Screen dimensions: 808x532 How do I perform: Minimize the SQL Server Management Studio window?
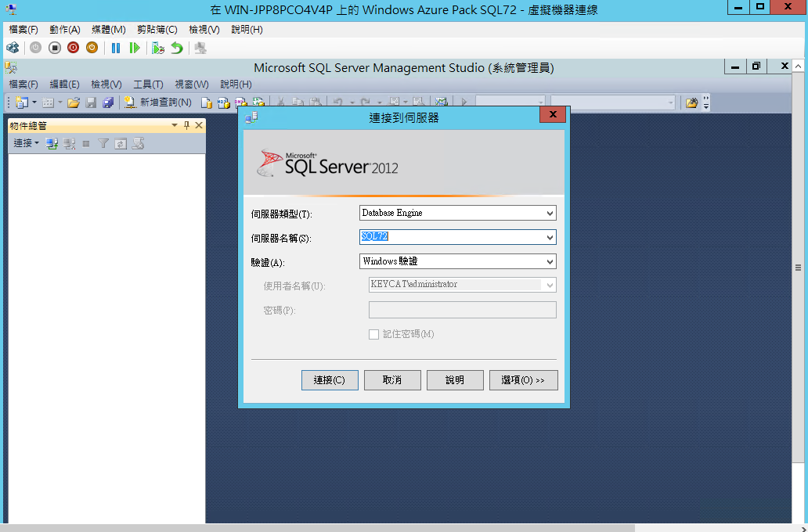pyautogui.click(x=735, y=66)
